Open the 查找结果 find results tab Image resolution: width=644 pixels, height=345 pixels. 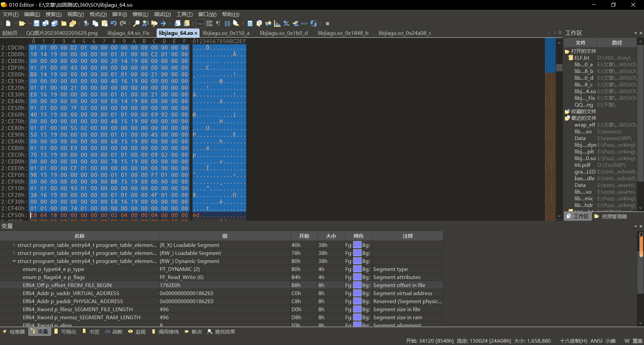221,332
